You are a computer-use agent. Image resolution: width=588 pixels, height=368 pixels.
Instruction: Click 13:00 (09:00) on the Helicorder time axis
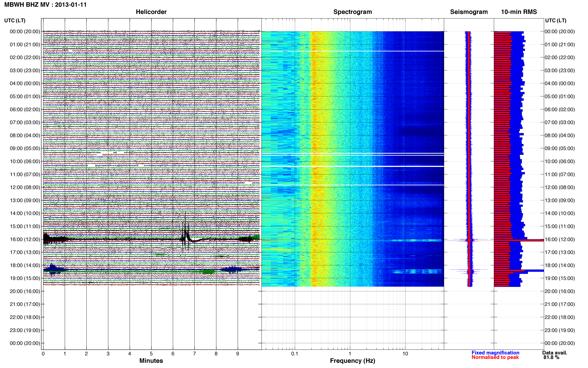[25, 200]
